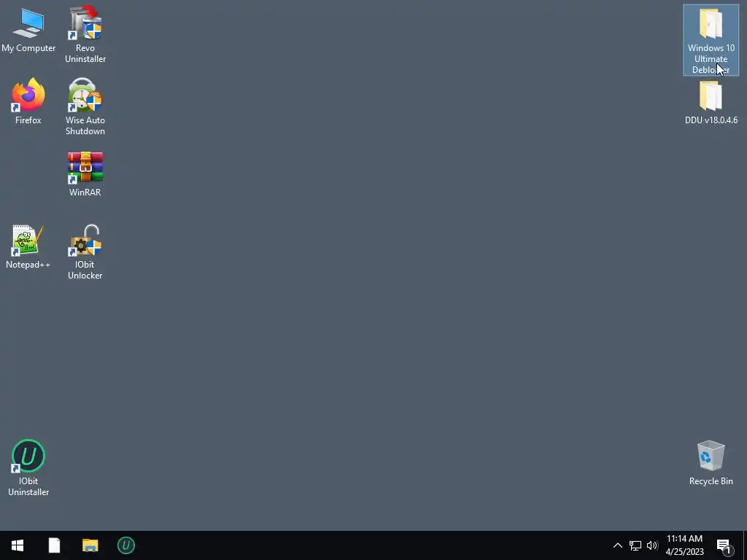Screen dimensions: 747x560
Task: Select the Recycle Bin icon
Action: (x=711, y=463)
